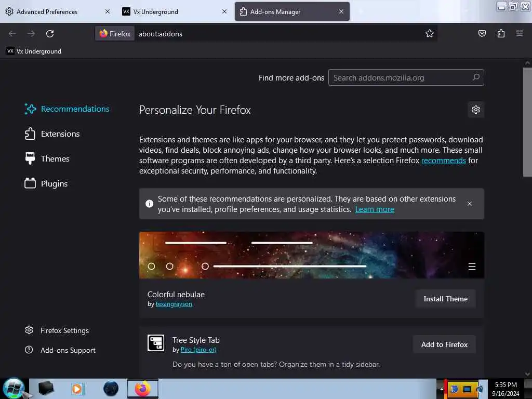Dismiss the personalized recommendations notice

[469, 204]
